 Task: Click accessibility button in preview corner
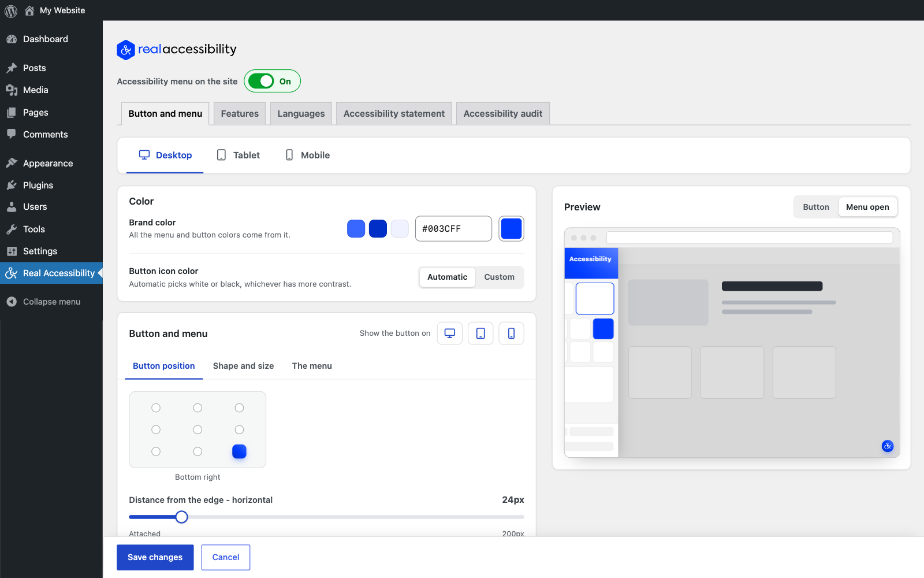pos(888,446)
